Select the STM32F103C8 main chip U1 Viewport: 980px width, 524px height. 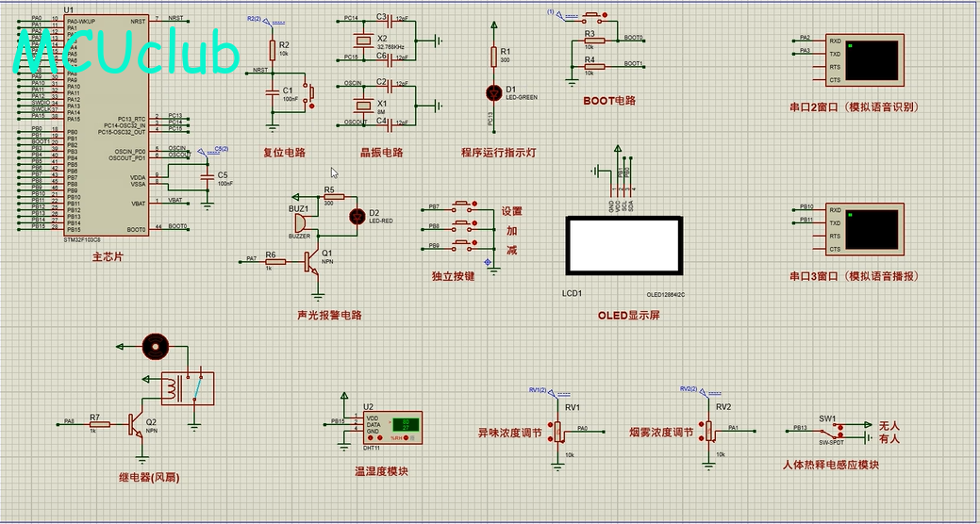pos(107,125)
